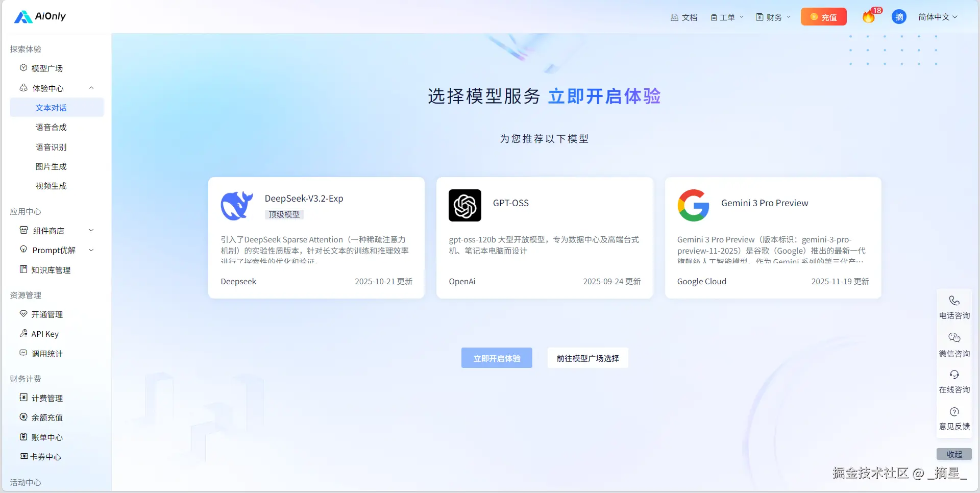Image resolution: width=980 pixels, height=493 pixels.
Task: Open the flame notifications icon with badge 18
Action: (869, 16)
